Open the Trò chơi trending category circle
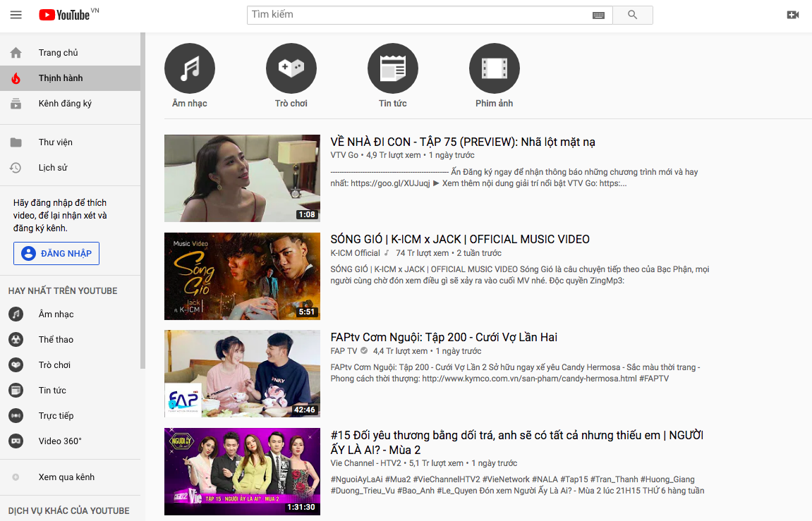This screenshot has height=521, width=812. 291,68
